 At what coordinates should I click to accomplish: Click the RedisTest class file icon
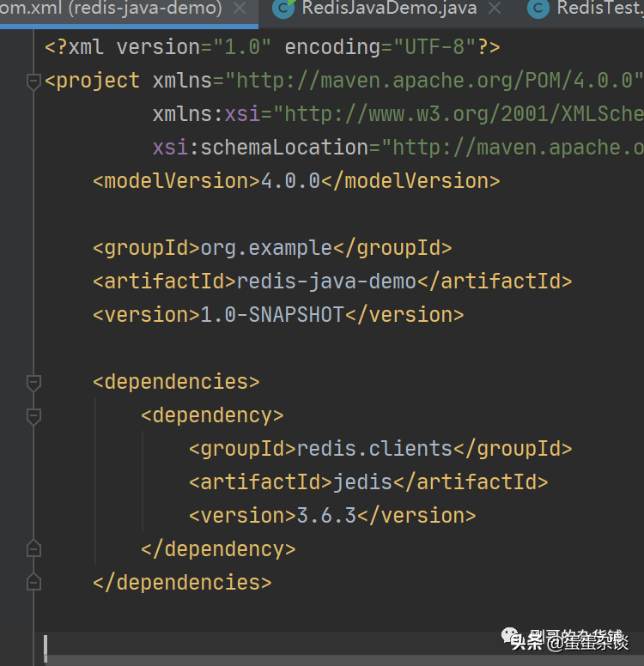[x=538, y=9]
